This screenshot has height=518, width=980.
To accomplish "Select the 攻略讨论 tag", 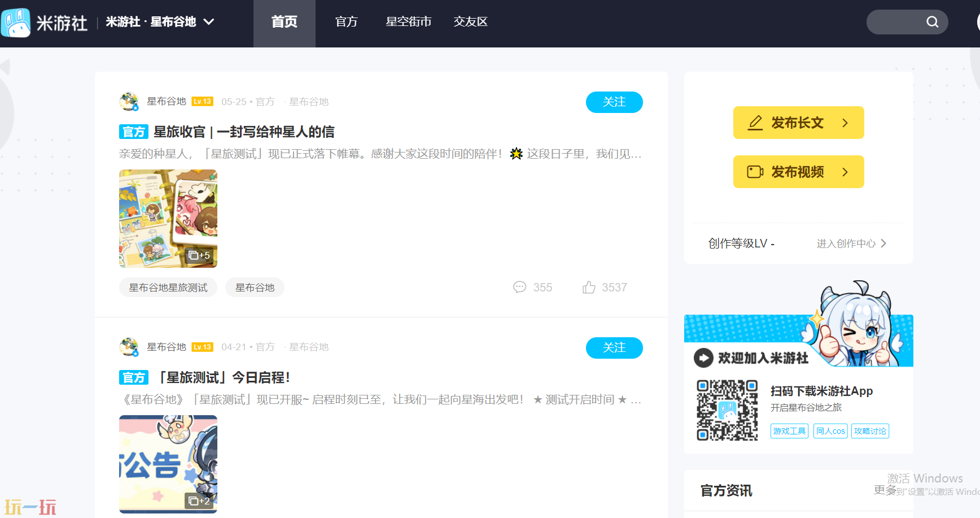I will [x=870, y=431].
